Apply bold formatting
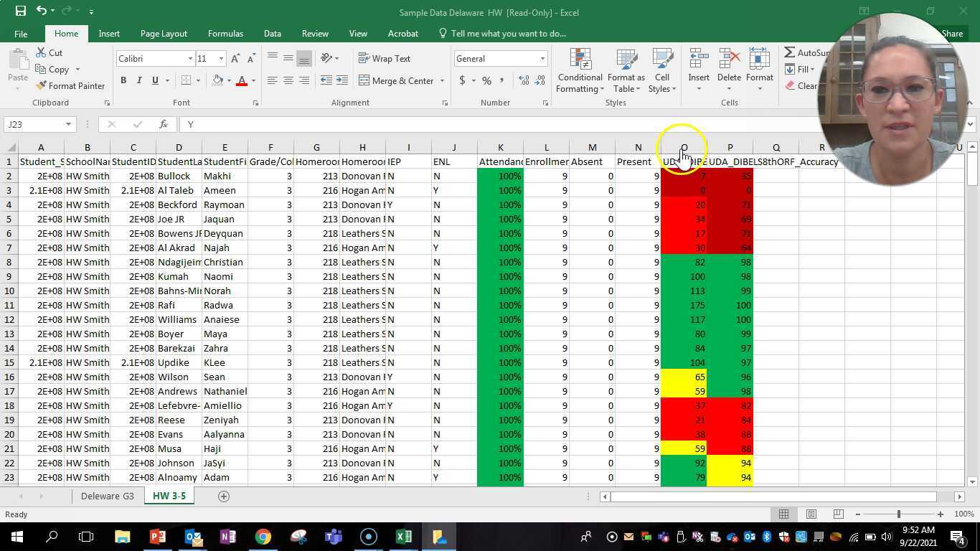The width and height of the screenshot is (980, 551). (124, 80)
